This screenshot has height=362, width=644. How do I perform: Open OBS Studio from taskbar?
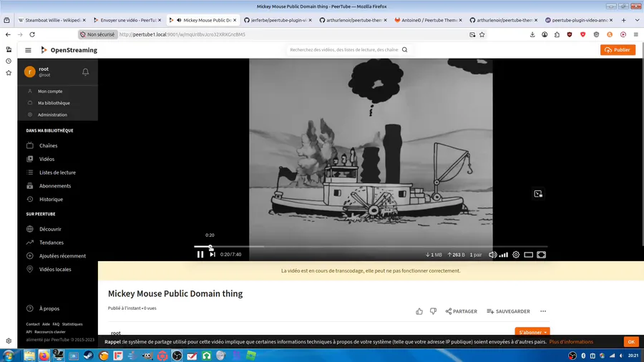tap(177, 356)
